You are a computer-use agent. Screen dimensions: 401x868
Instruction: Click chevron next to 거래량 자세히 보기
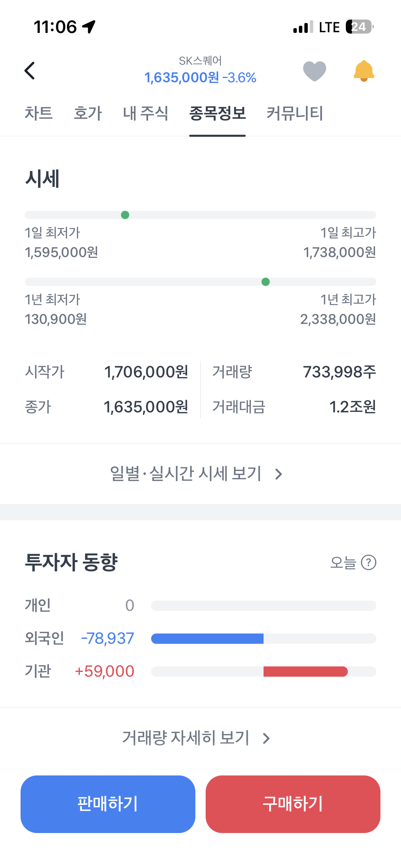(266, 738)
